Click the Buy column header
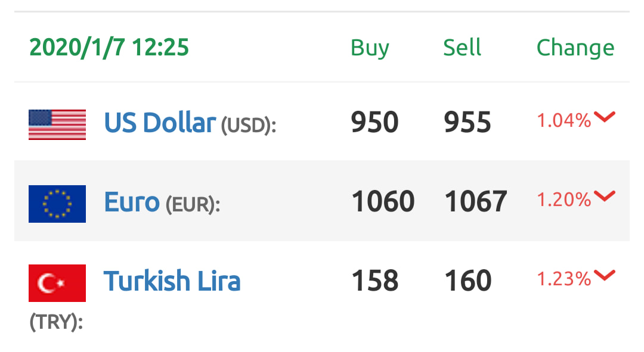 pos(370,48)
